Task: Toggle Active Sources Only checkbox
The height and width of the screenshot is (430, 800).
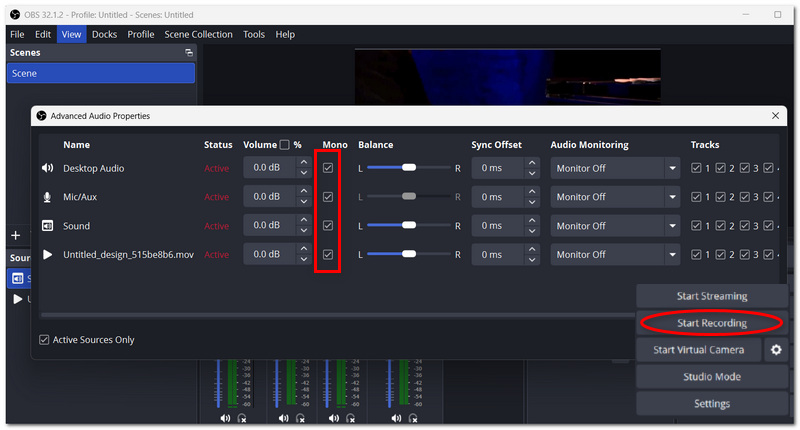Action: click(44, 340)
